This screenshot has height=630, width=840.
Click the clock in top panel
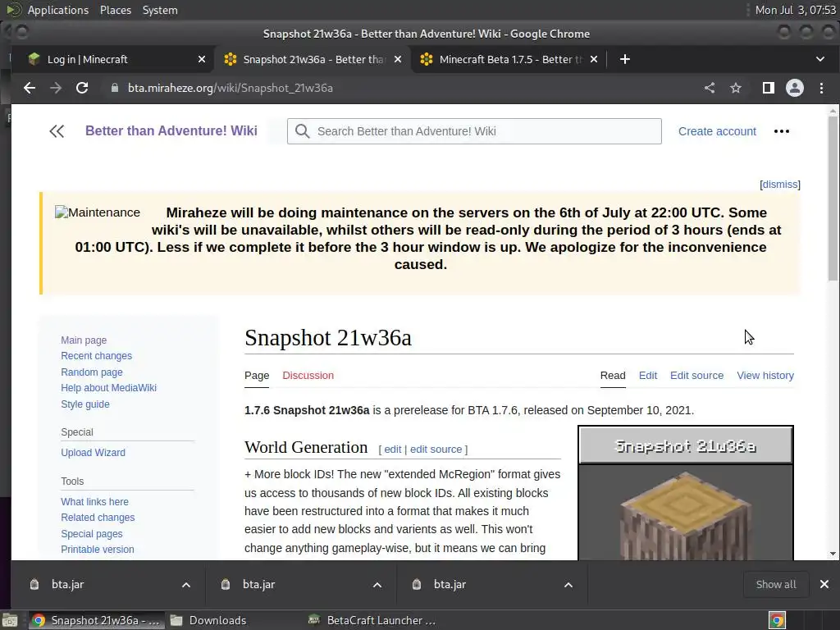click(x=795, y=10)
